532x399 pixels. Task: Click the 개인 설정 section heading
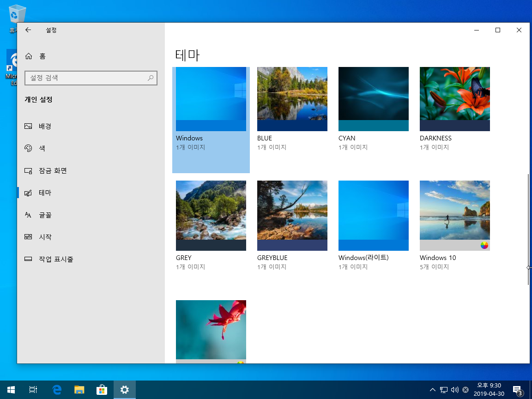(38, 99)
